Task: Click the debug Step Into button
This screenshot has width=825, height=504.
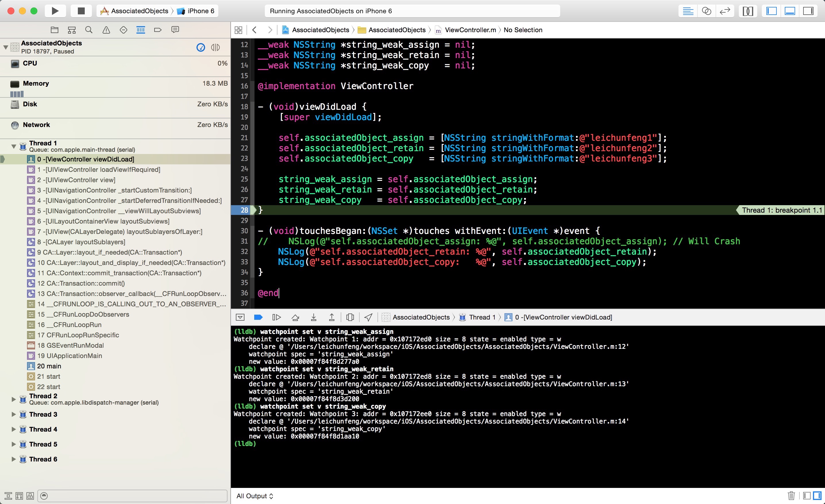Action: point(313,317)
